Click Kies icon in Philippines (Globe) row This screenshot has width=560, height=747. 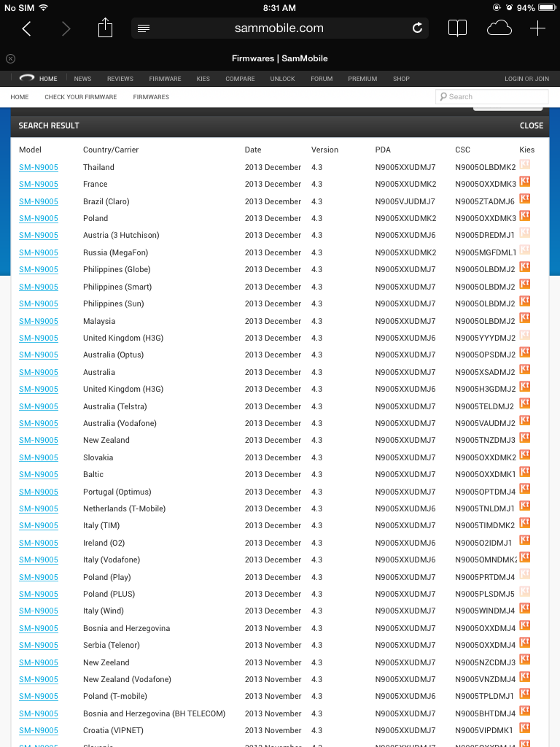525,267
